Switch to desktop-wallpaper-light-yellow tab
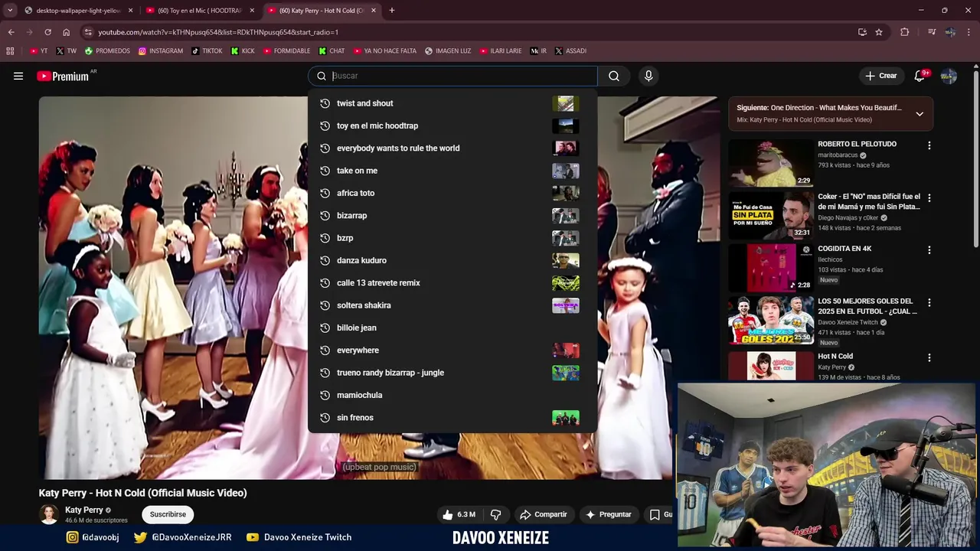 (x=78, y=11)
